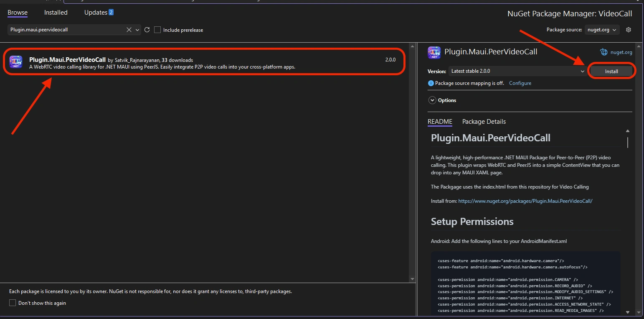Open the Configure link for source mapping
This screenshot has width=644, height=319.
[x=520, y=83]
